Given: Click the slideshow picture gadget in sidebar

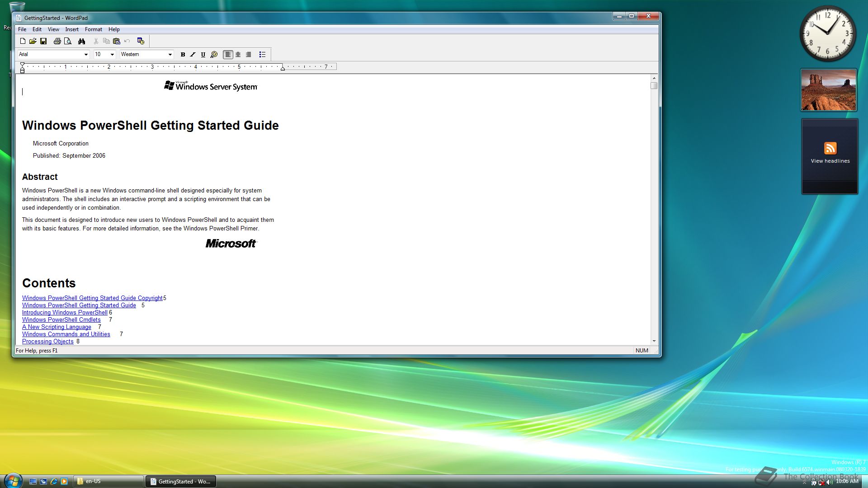Looking at the screenshot, I should 829,90.
